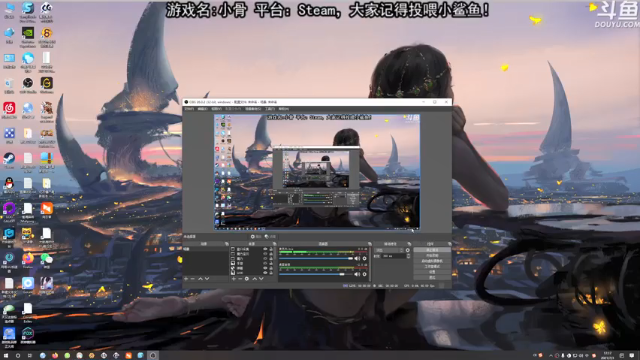Undock the Scenes panel via header icon
Image resolution: width=640 pixels, height=360 pixels.
(x=227, y=244)
